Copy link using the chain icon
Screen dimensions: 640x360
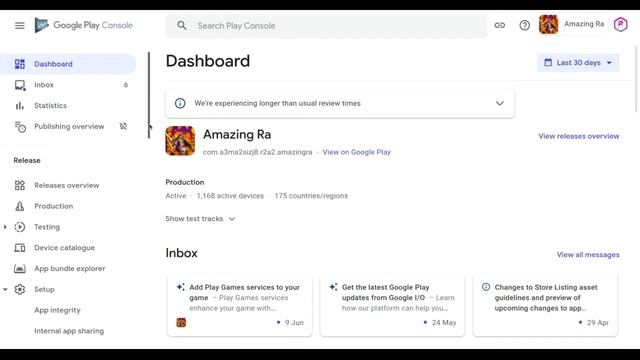(500, 25)
